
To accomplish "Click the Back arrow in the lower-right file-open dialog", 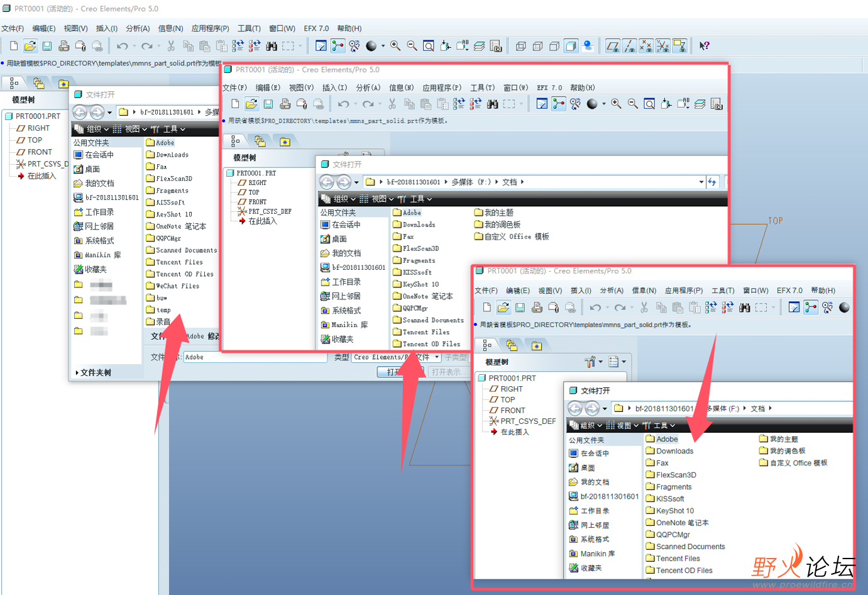I will (x=575, y=408).
